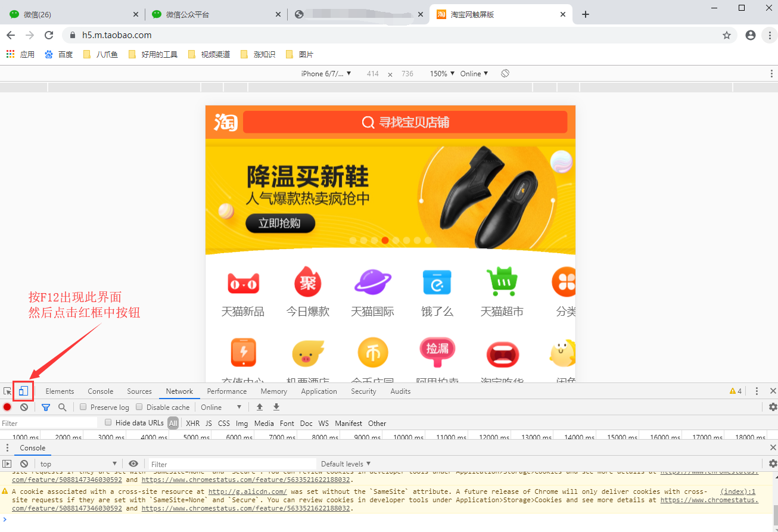778x532 pixels.
Task: Filter network requests by XHR
Action: [x=193, y=423]
